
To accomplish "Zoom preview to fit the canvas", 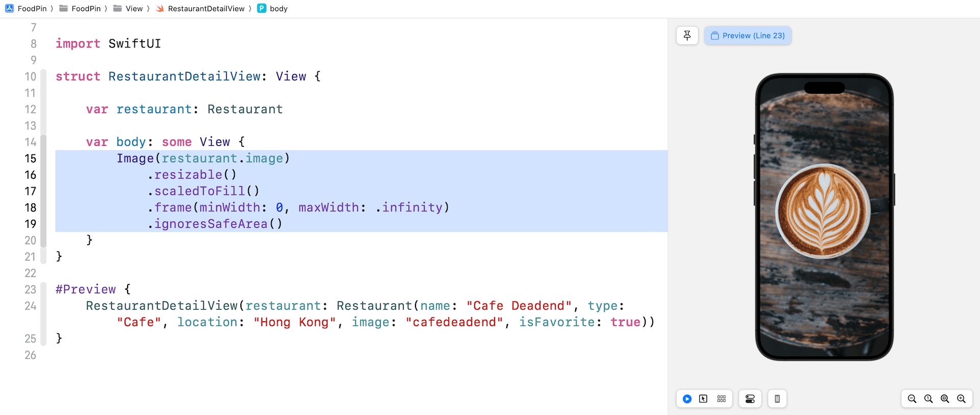I will tap(945, 399).
